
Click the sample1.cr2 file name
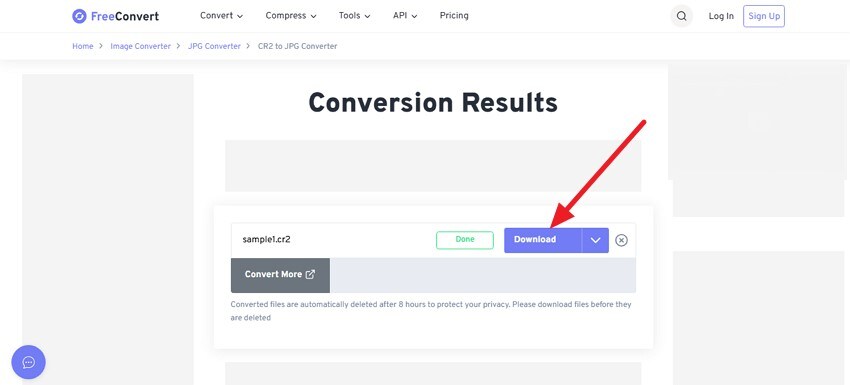tap(266, 240)
